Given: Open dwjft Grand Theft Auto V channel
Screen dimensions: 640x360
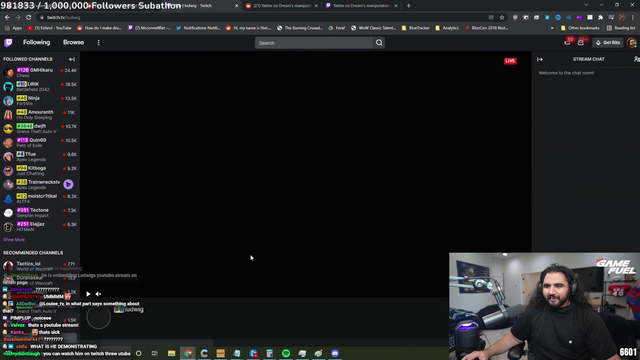Looking at the screenshot, I should click(40, 129).
